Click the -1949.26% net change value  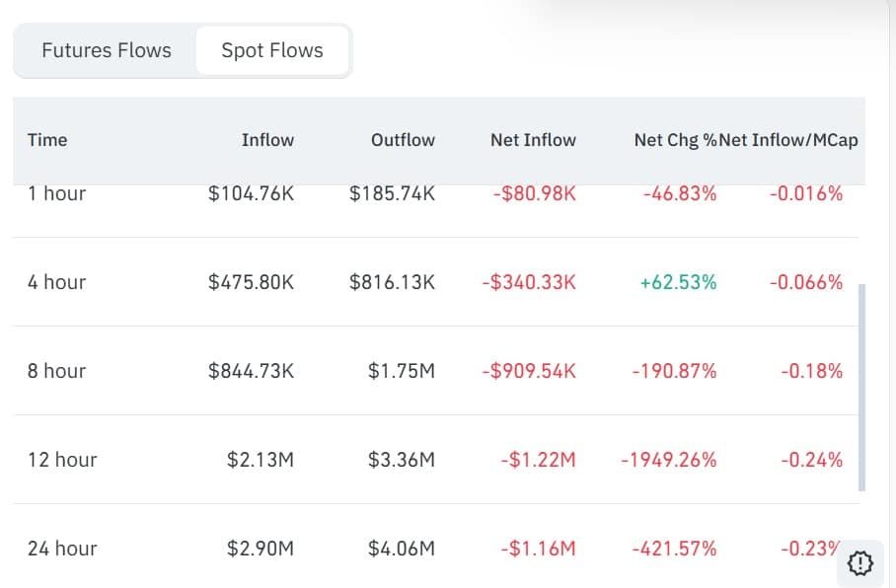pyautogui.click(x=669, y=460)
